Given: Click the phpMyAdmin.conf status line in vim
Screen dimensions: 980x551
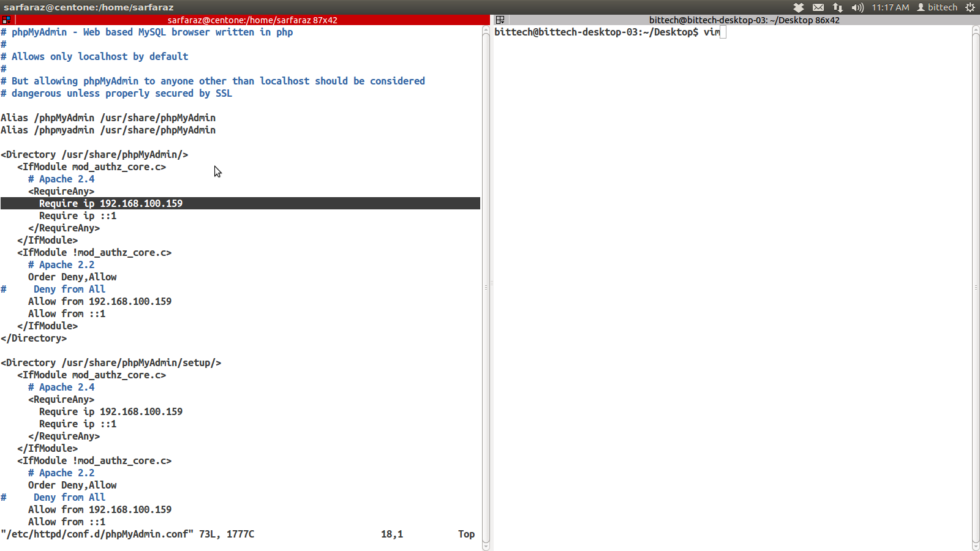Looking at the screenshot, I should (127, 534).
